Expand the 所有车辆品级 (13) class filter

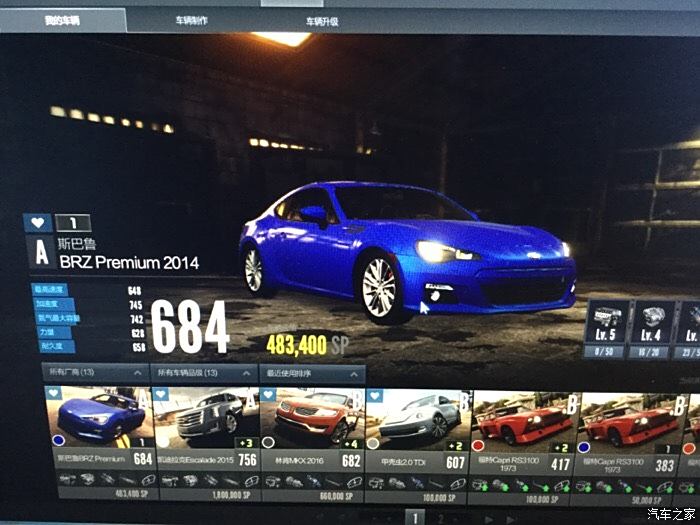coord(204,373)
